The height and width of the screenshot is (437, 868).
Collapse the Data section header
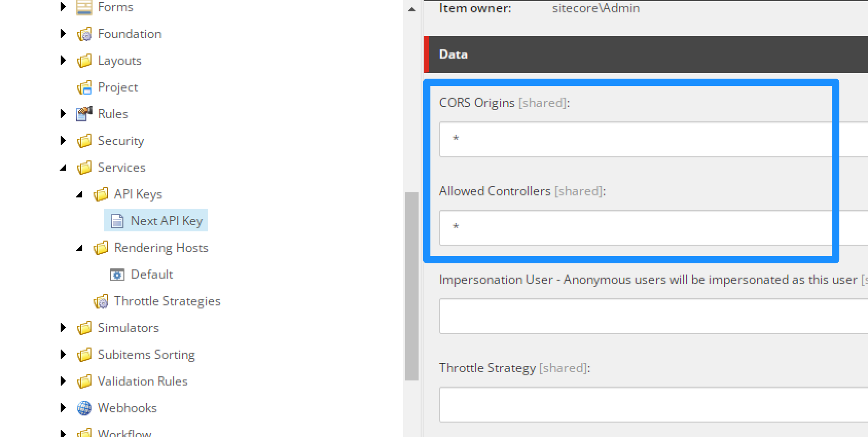coord(646,54)
